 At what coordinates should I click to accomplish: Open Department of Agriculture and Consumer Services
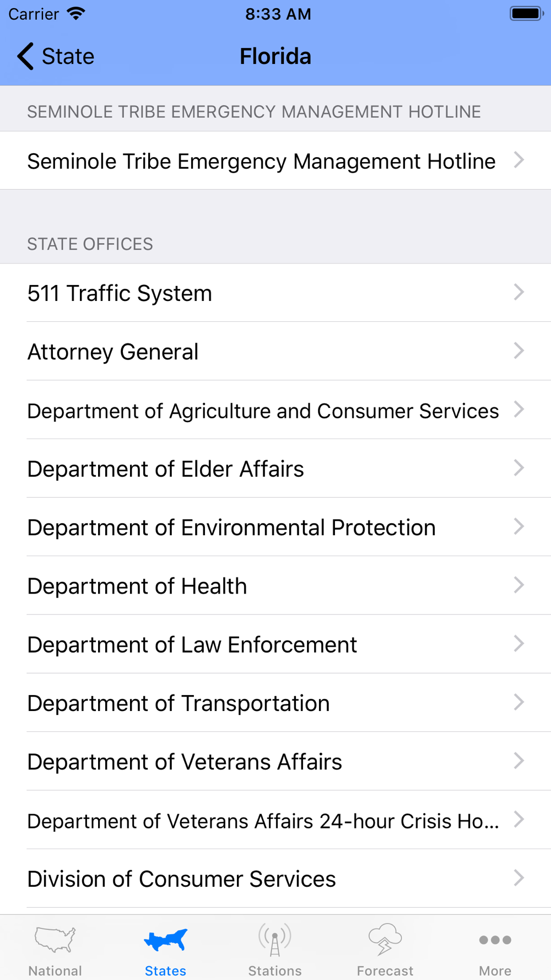tap(275, 410)
